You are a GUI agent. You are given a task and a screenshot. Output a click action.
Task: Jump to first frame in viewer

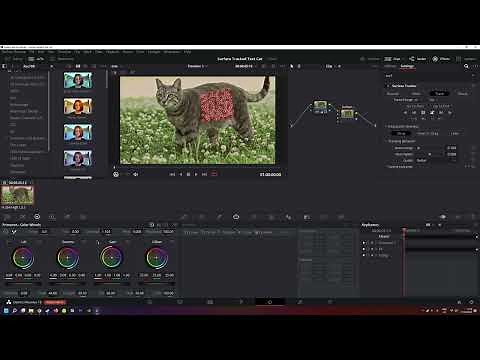pos(172,174)
